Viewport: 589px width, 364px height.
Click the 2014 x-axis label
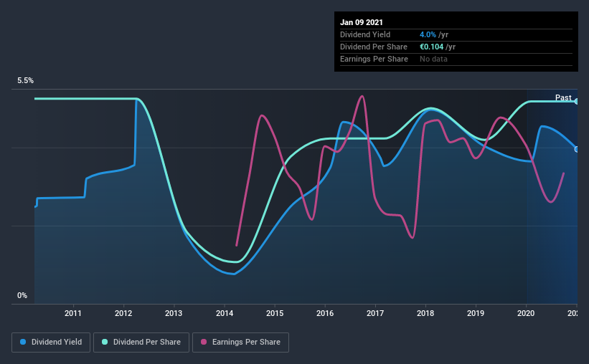(225, 313)
